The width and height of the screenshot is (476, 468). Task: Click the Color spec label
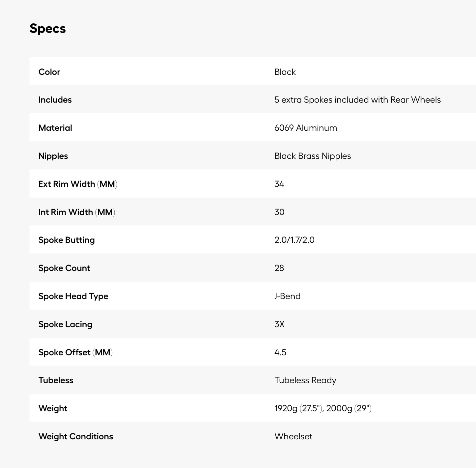49,72
